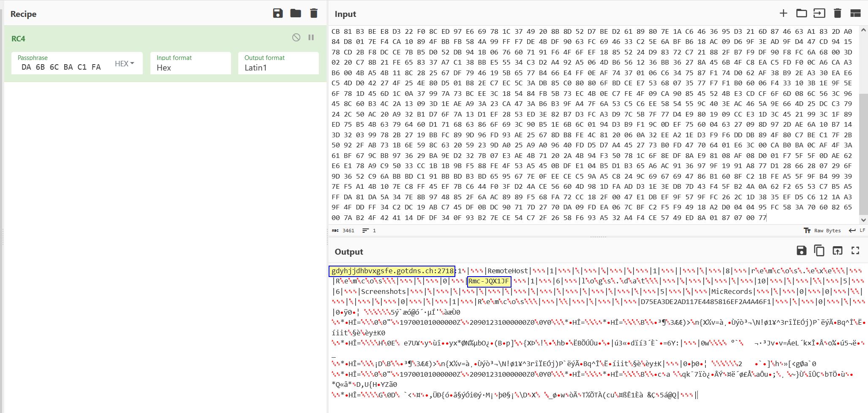Click the Output panel heading
The image size is (868, 413).
click(348, 252)
